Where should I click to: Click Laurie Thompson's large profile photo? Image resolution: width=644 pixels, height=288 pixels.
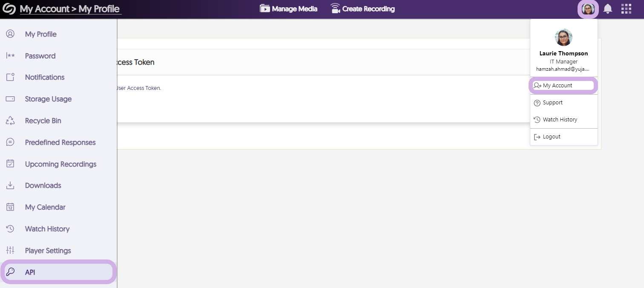click(563, 37)
